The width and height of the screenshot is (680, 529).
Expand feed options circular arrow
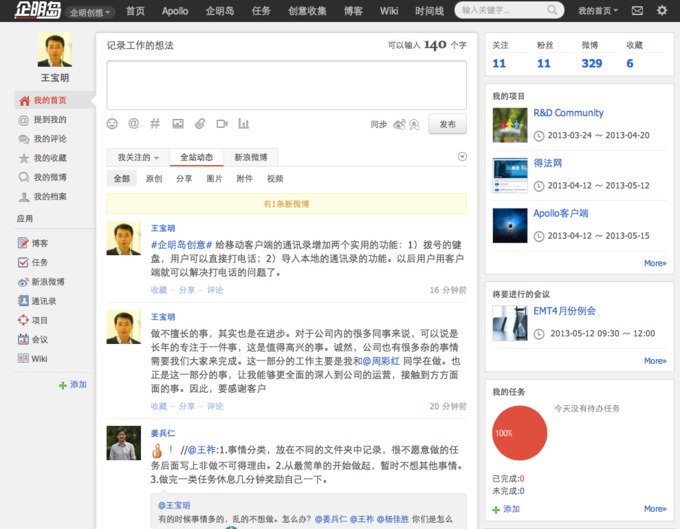click(462, 157)
